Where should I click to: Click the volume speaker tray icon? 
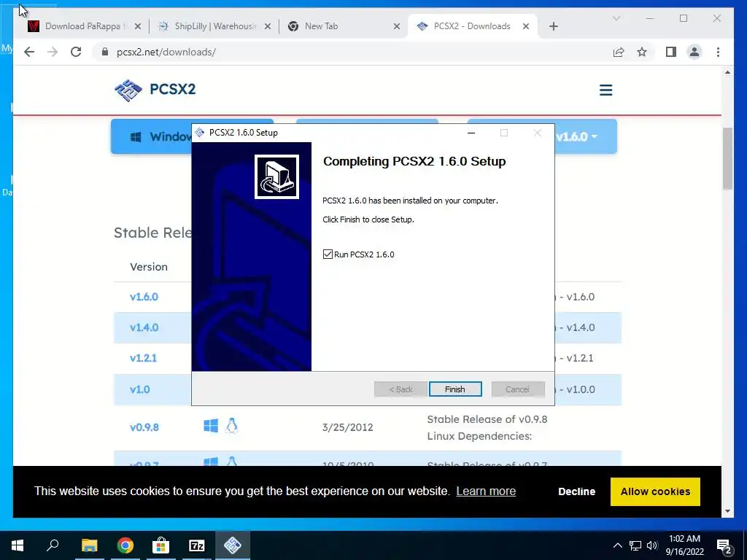click(x=652, y=545)
